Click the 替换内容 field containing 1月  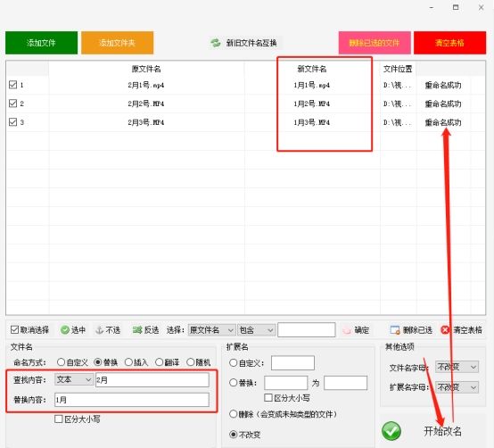pos(132,400)
